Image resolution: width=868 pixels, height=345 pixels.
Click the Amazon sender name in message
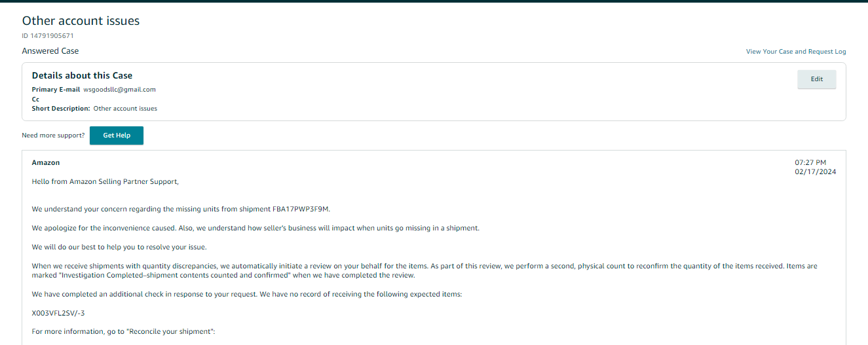pos(46,162)
